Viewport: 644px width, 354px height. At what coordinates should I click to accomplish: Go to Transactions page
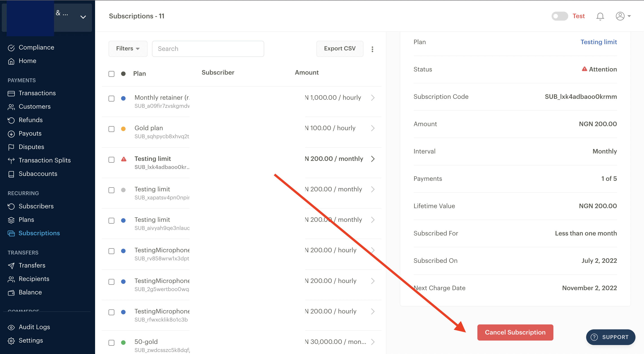[37, 93]
